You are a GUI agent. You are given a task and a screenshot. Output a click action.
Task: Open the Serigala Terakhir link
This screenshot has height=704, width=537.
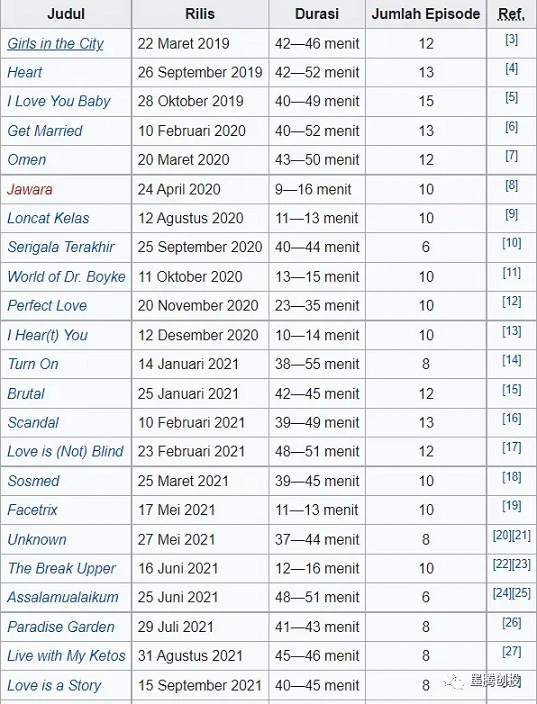[61, 247]
